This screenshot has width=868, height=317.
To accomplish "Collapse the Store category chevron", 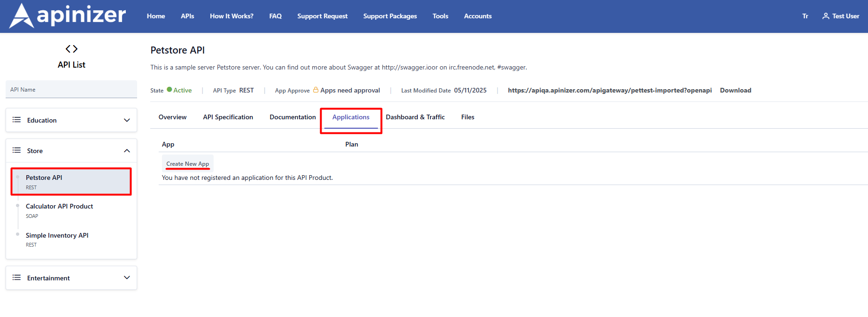I will tap(127, 151).
